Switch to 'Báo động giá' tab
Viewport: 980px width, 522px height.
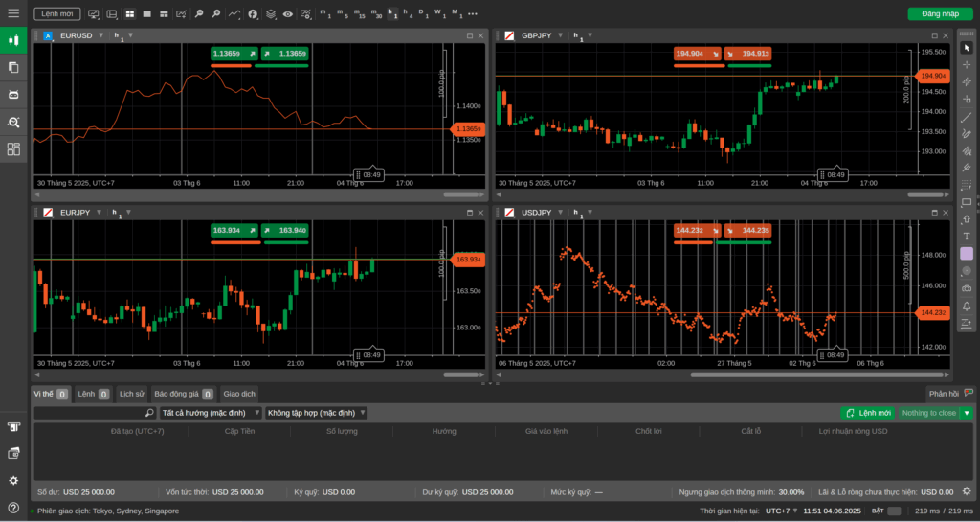pyautogui.click(x=183, y=394)
